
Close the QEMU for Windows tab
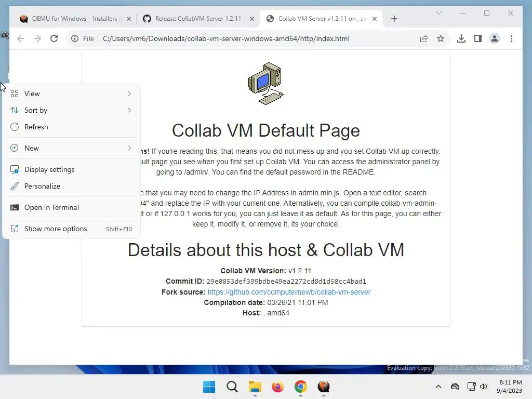[129, 19]
